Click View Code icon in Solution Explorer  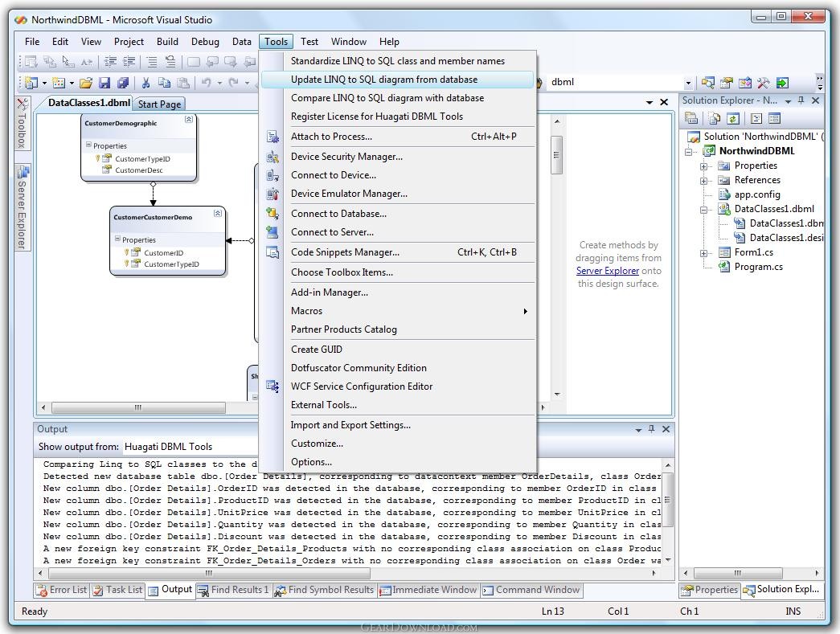pyautogui.click(x=756, y=118)
